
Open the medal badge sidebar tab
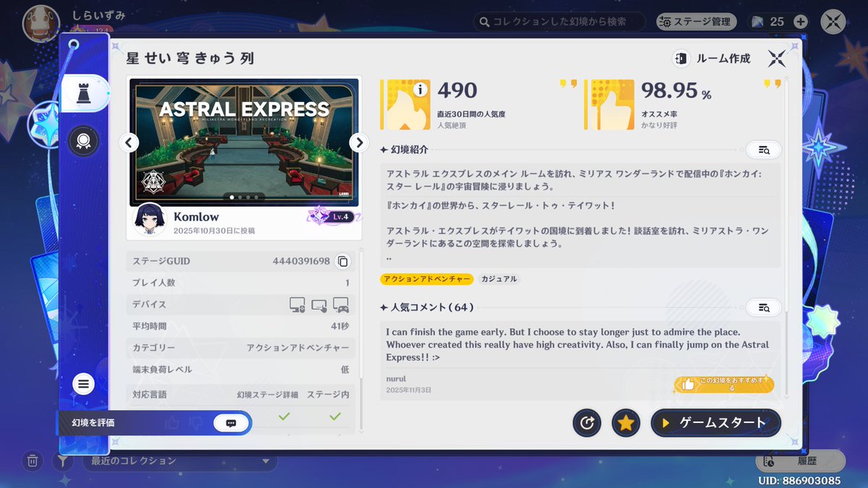point(83,141)
